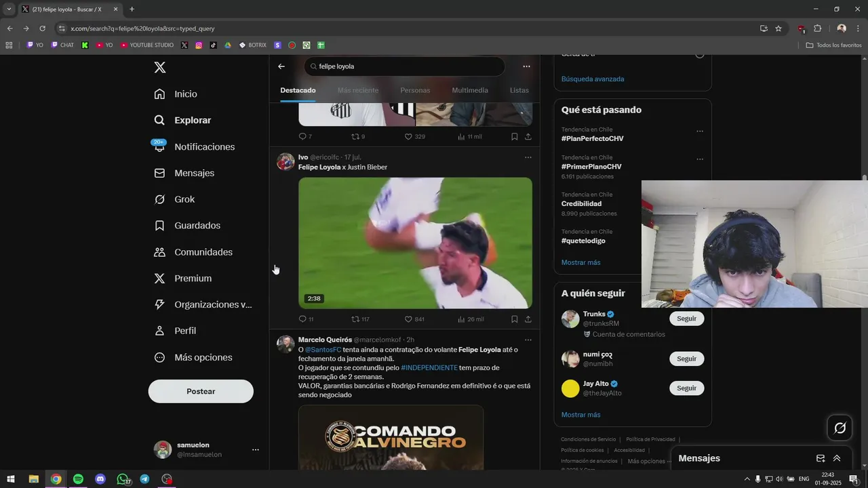Expand Más opciones in the sidebar
Viewport: 868px width, 488px height.
pyautogui.click(x=193, y=357)
